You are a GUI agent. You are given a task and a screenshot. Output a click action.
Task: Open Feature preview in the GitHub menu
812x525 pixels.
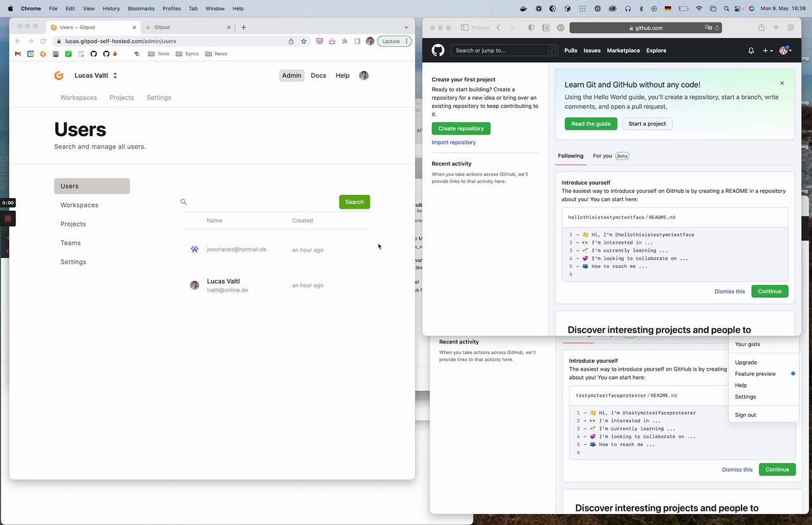(x=756, y=374)
